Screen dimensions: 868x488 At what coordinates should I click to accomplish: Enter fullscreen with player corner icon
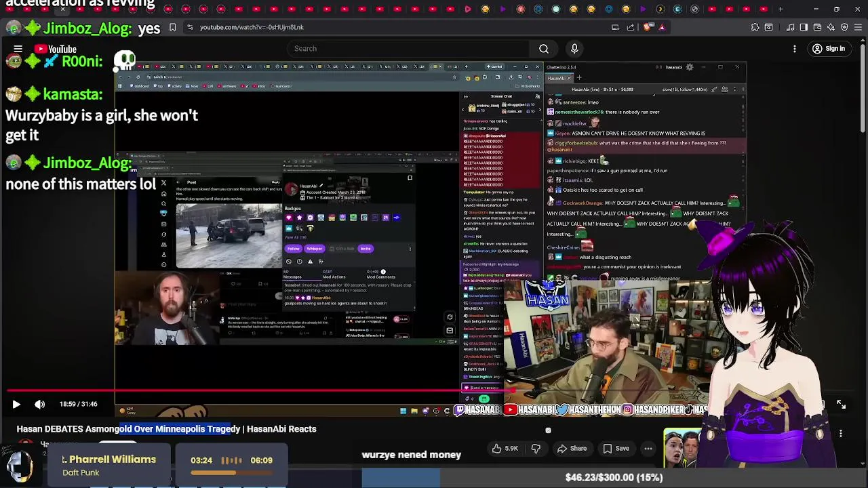841,404
